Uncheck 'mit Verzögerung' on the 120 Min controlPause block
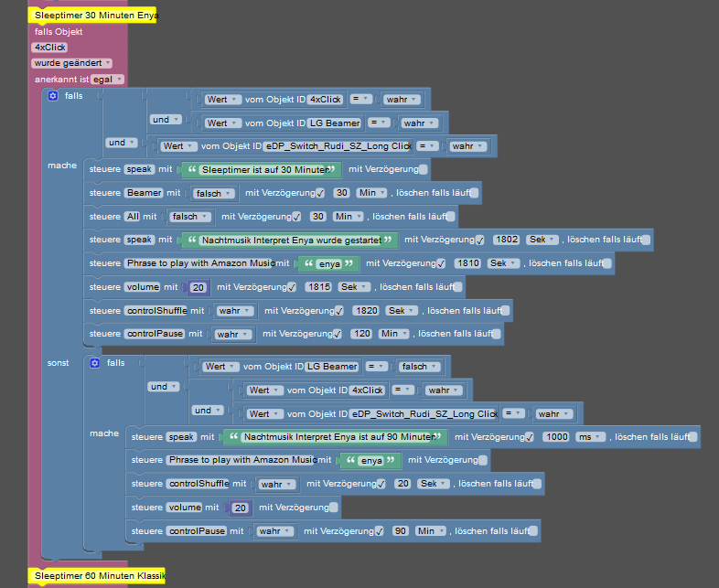Image resolution: width=719 pixels, height=588 pixels. (337, 334)
